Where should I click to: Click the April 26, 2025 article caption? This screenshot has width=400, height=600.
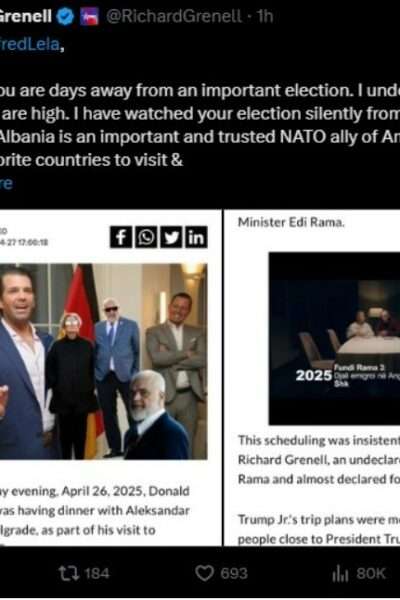point(96,510)
